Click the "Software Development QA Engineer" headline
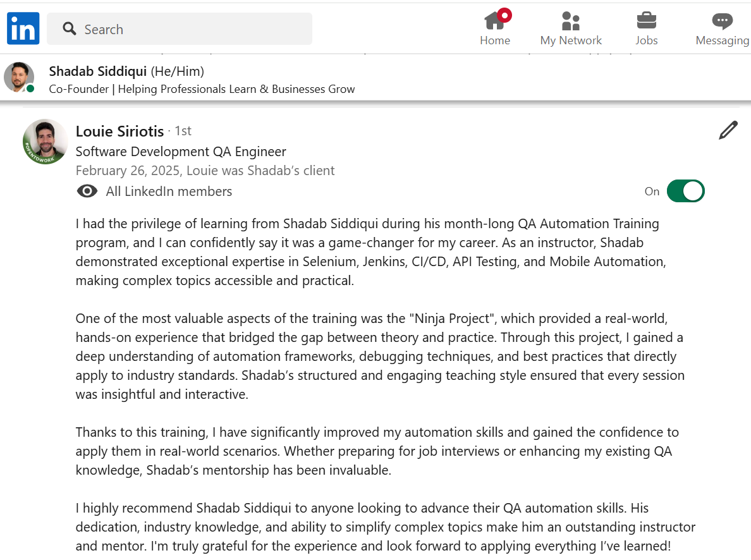The image size is (751, 560). coord(181,152)
